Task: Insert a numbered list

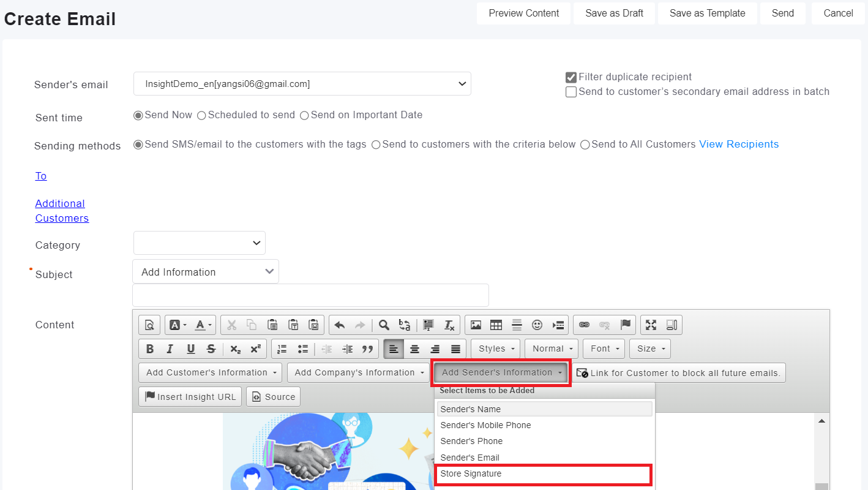Action: point(282,349)
